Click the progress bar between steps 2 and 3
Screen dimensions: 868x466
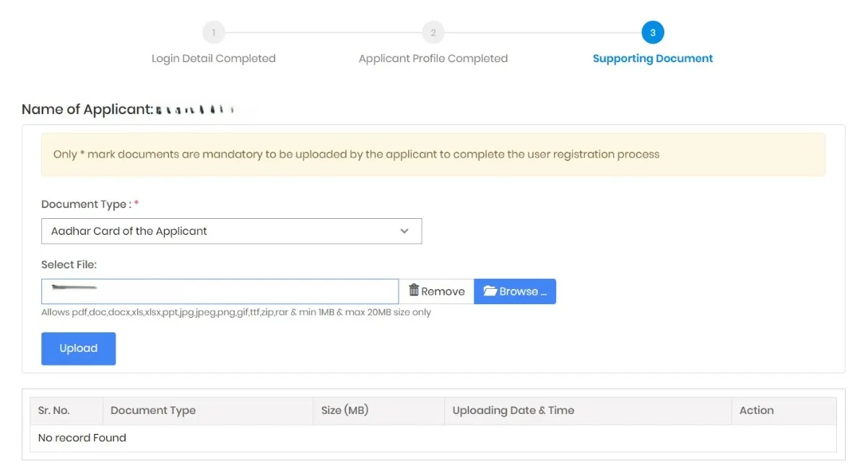[542, 33]
